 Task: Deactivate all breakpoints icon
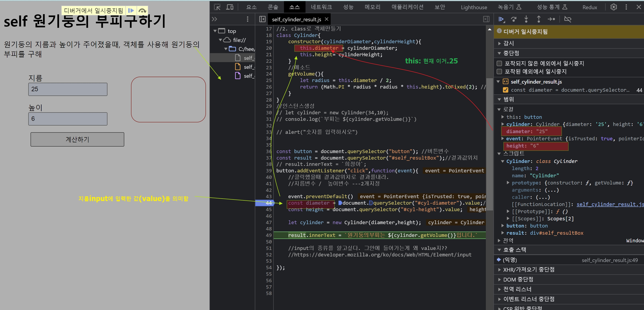(568, 19)
